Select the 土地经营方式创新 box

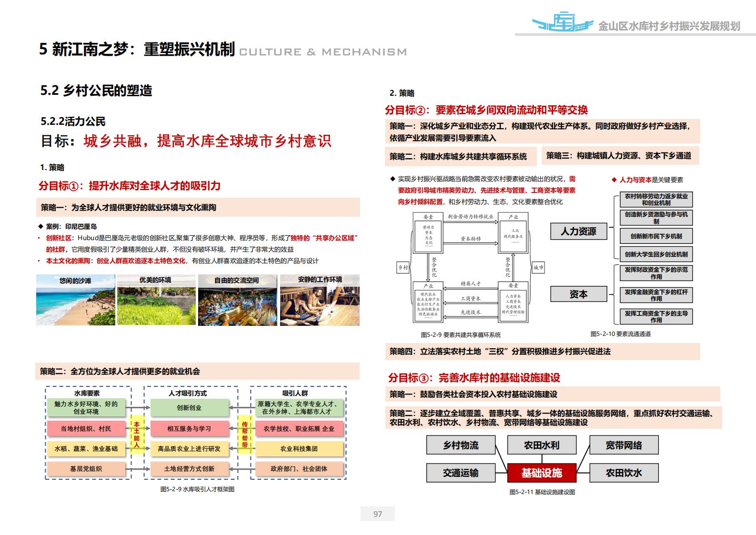tap(189, 469)
